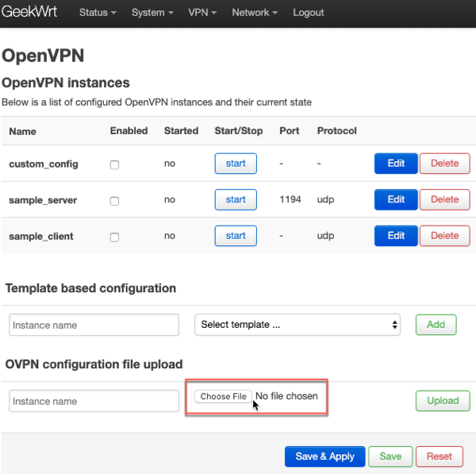This screenshot has width=476, height=474.
Task: Start the custom_config instance
Action: 236,164
